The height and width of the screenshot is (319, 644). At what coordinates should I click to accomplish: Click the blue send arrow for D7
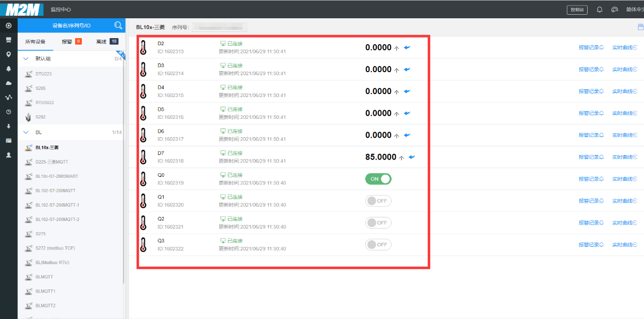(x=412, y=157)
